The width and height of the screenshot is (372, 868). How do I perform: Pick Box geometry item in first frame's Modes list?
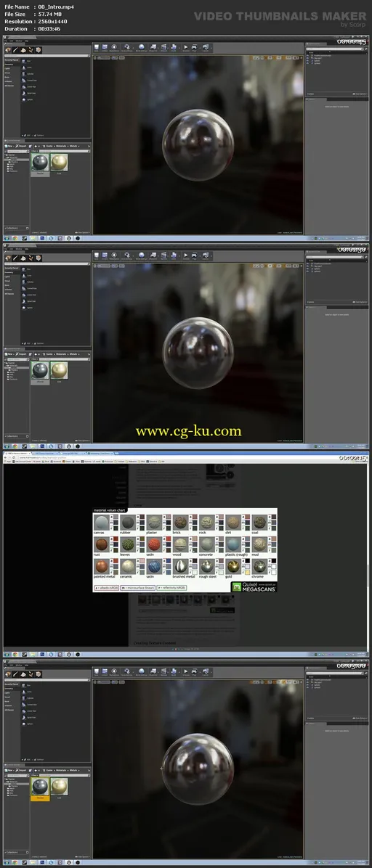pyautogui.click(x=26, y=60)
